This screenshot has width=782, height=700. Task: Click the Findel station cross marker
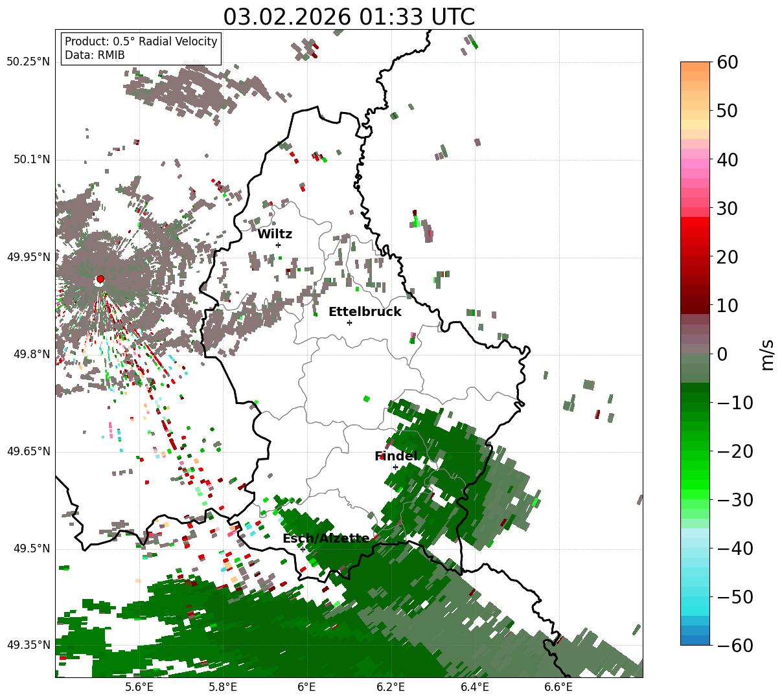395,467
